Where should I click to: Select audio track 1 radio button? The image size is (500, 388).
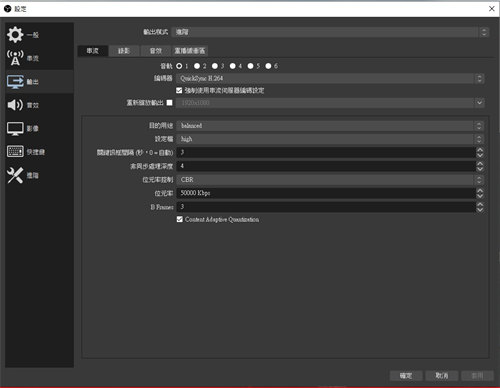(x=179, y=66)
